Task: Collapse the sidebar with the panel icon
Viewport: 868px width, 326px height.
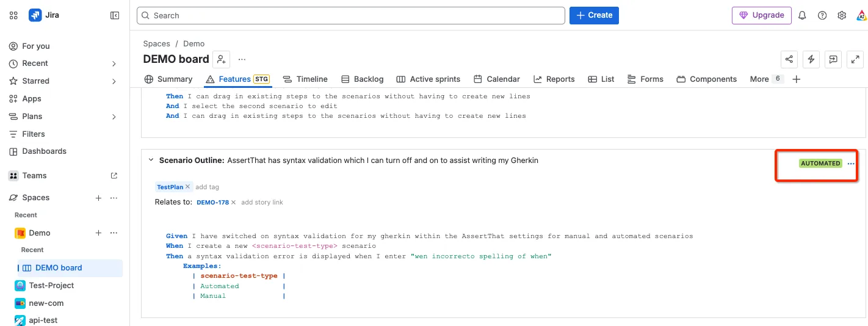Action: pos(115,15)
